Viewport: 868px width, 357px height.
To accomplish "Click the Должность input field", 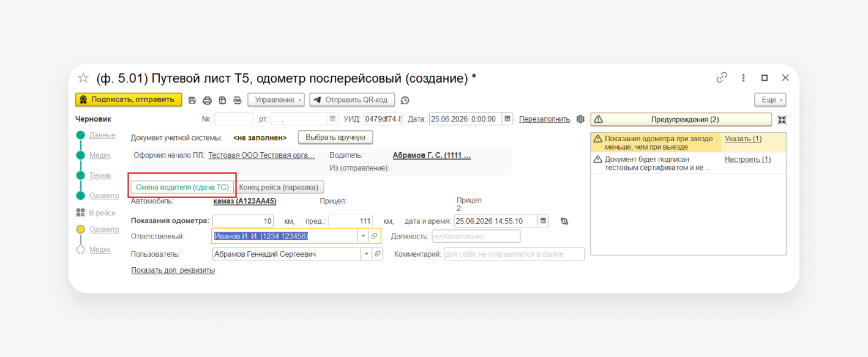I will coord(476,236).
